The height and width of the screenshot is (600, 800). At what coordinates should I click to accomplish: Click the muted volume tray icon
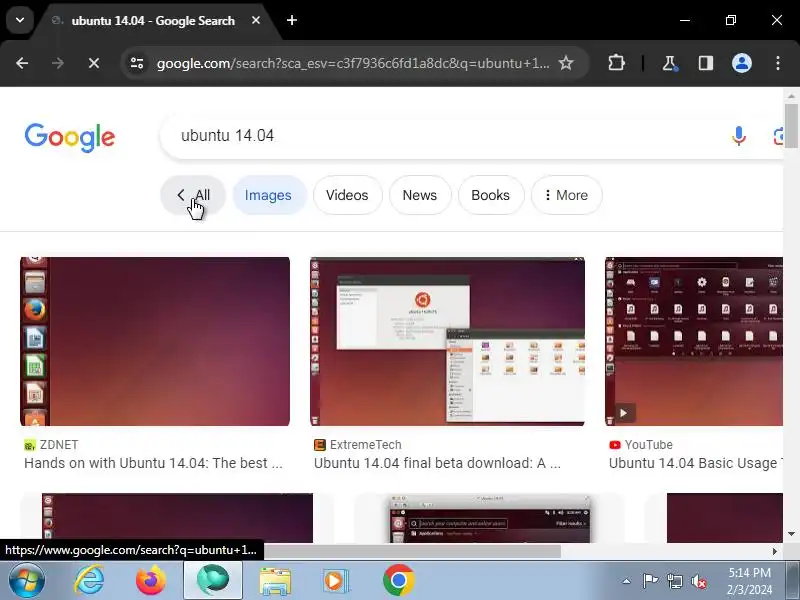(x=698, y=581)
